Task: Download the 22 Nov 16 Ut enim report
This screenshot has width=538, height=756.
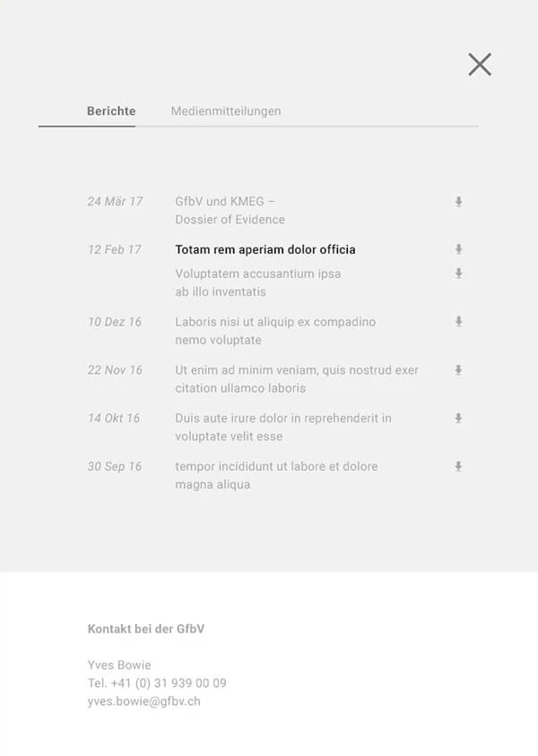Action: 458,369
